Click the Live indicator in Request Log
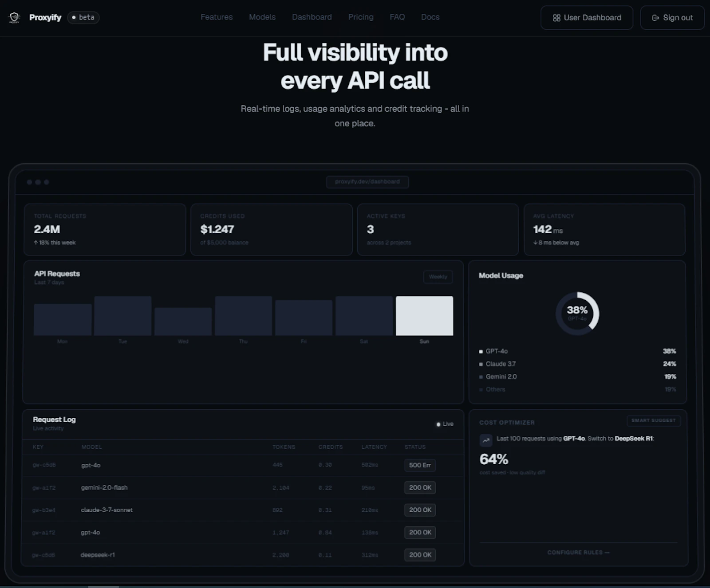Screen dimensions: 710x588 (x=445, y=424)
